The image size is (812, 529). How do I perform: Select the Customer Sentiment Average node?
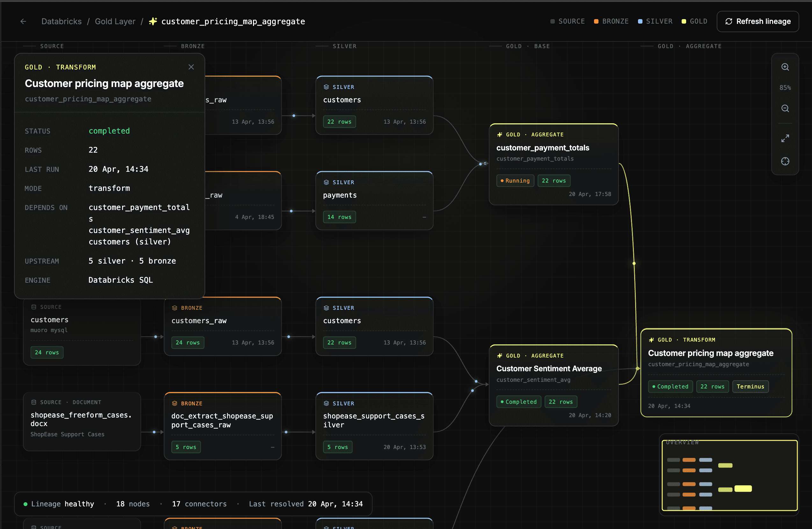click(x=553, y=385)
